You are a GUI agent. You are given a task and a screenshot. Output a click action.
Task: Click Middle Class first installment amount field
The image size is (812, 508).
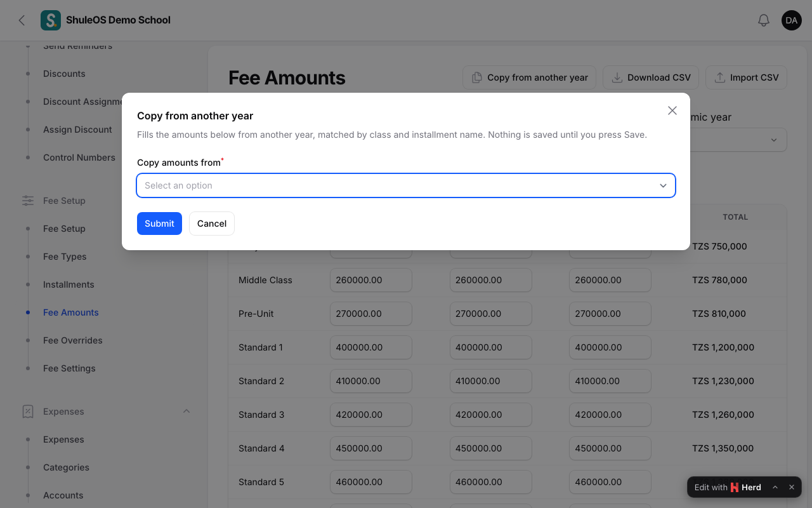point(371,280)
